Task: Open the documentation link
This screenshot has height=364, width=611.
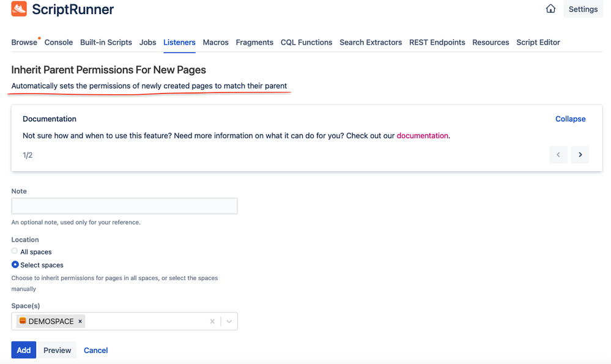Action: pos(423,136)
